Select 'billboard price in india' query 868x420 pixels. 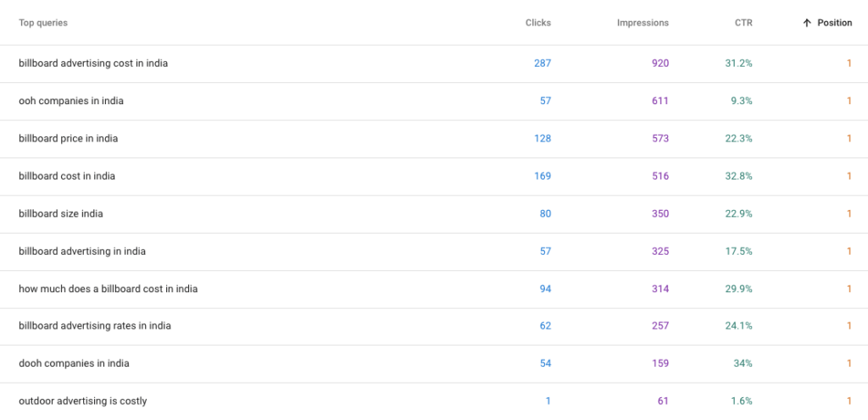click(68, 139)
